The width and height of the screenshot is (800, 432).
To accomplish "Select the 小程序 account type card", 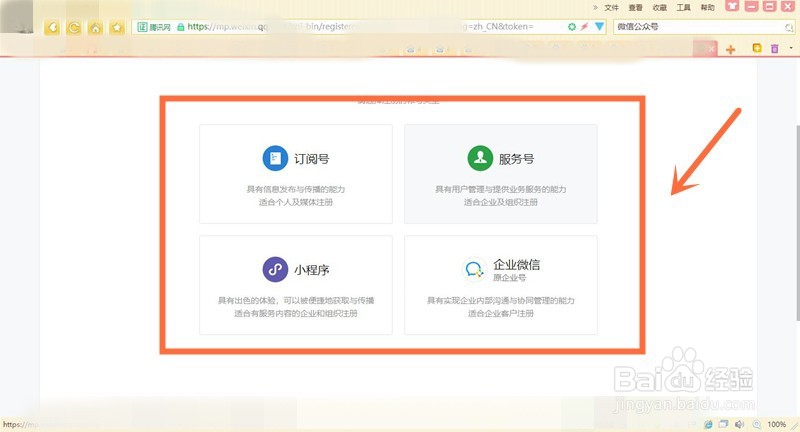I will coord(296,285).
